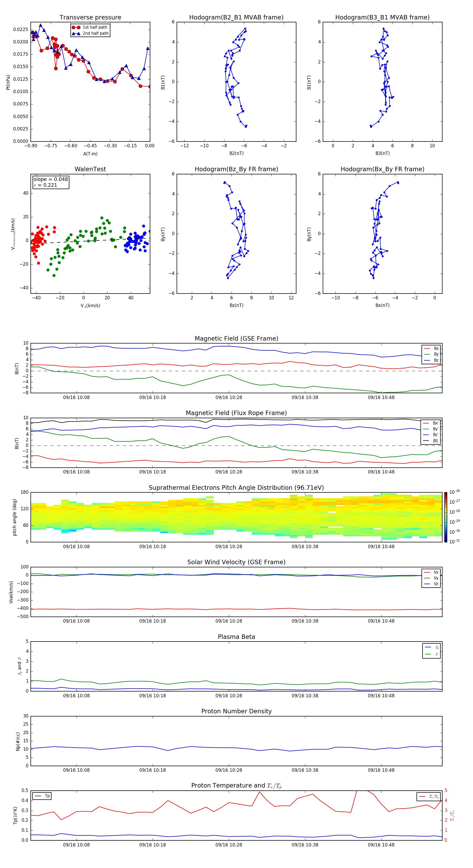Click 'Proton Number Density' plot title
Screen dimensions: 473x868
click(x=236, y=711)
